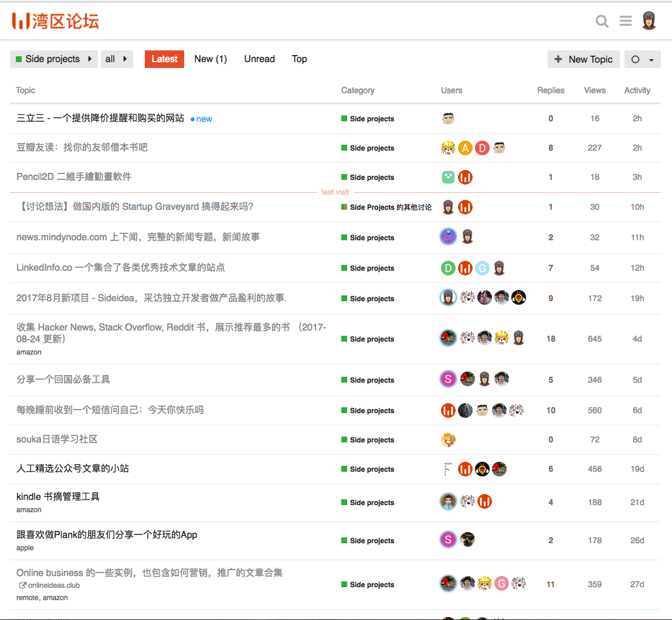The height and width of the screenshot is (620, 672).
Task: Click the search magnifier icon
Action: tap(602, 22)
